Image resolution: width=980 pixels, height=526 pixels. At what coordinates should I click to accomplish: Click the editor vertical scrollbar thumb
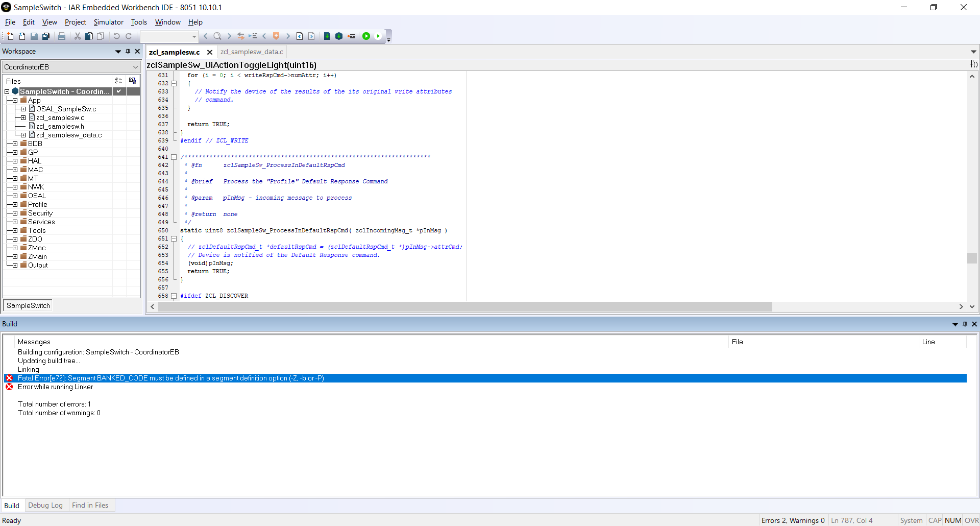pyautogui.click(x=972, y=258)
